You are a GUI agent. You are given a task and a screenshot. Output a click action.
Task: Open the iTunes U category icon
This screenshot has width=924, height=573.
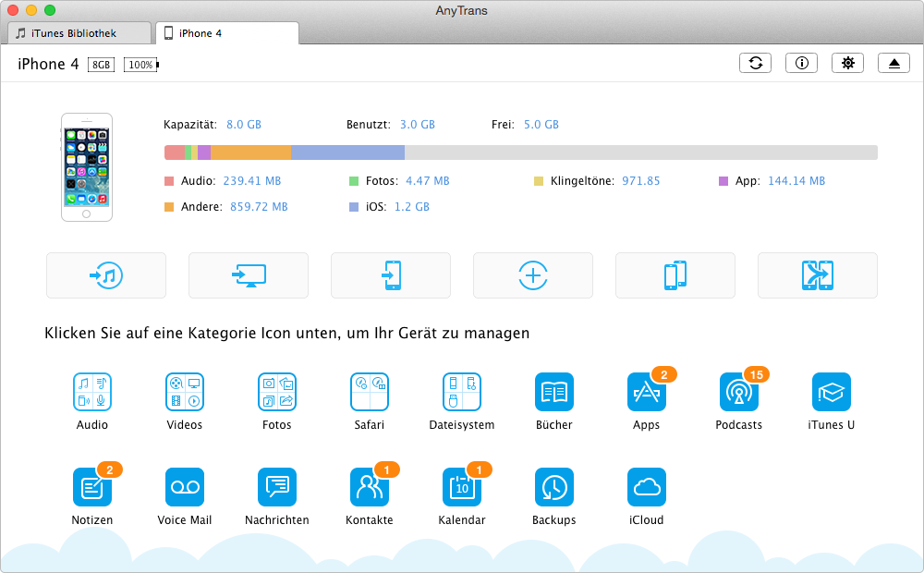832,392
